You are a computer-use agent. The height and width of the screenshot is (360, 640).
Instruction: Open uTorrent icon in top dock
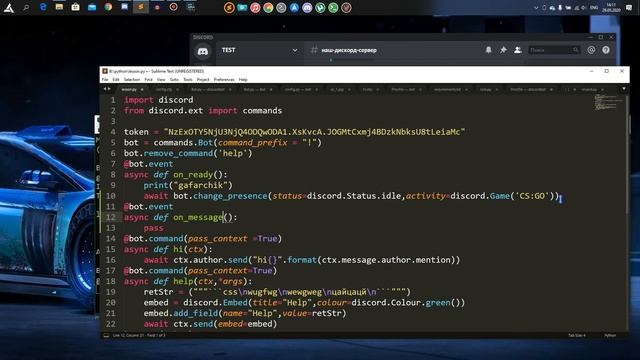[x=320, y=8]
